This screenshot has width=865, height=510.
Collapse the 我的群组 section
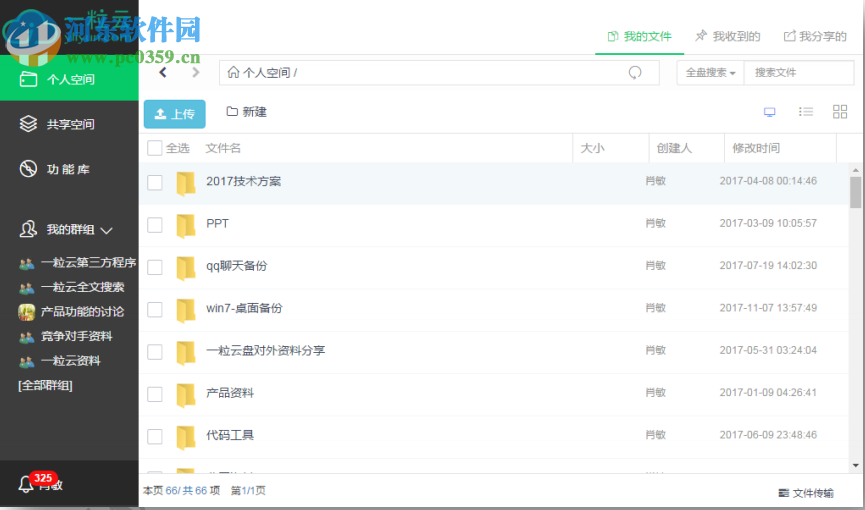coord(107,230)
